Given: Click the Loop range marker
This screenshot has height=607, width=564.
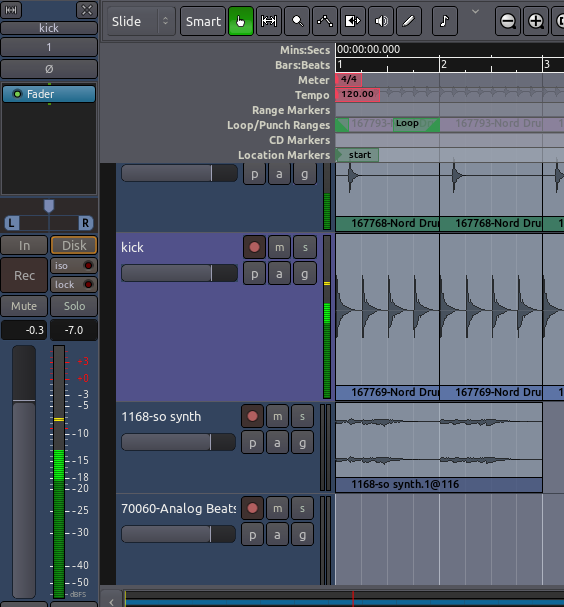Looking at the screenshot, I should (416, 124).
